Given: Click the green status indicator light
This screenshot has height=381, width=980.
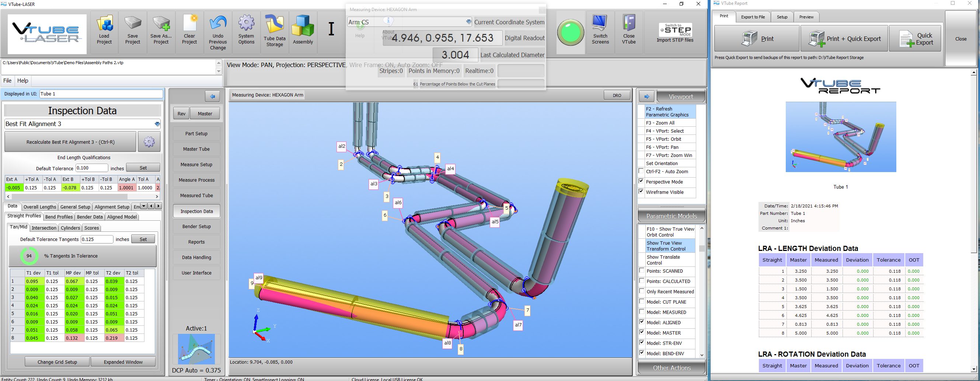Looking at the screenshot, I should click(571, 33).
